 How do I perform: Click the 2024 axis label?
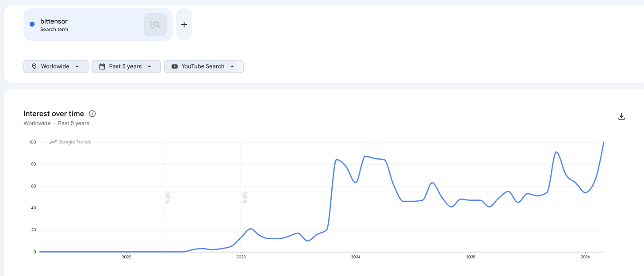[x=356, y=257]
